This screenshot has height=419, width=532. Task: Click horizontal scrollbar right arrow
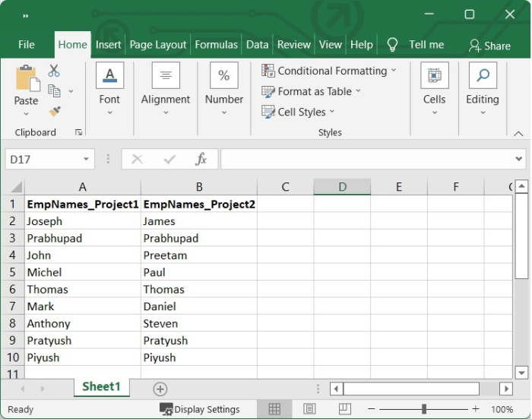[x=506, y=389]
